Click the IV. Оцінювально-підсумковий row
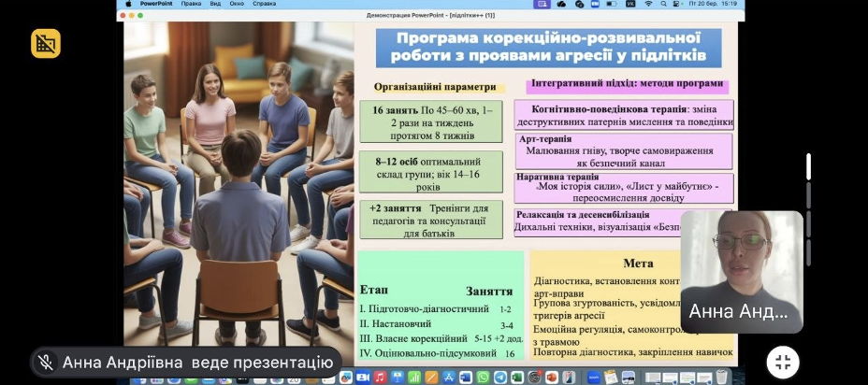Image resolution: width=868 pixels, height=385 pixels. [436, 353]
